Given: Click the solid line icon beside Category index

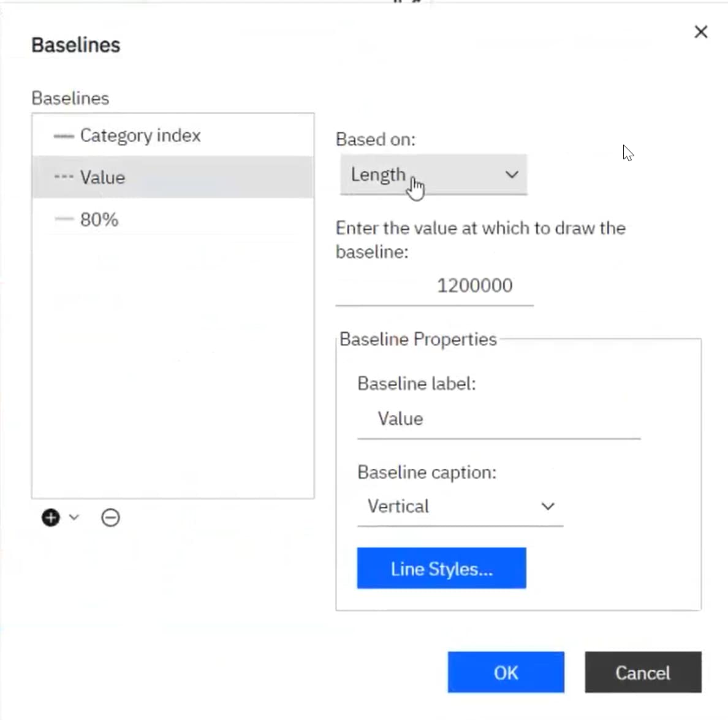Looking at the screenshot, I should (63, 136).
